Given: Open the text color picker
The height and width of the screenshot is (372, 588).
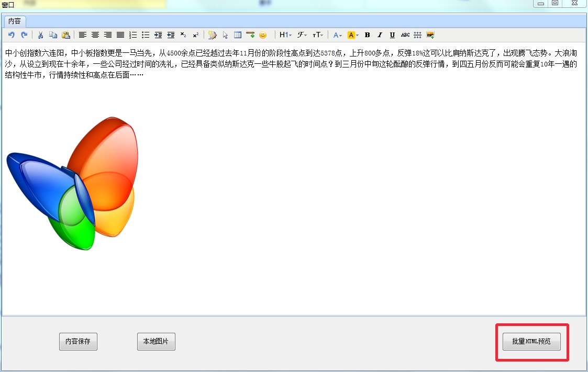Looking at the screenshot, I should click(337, 35).
